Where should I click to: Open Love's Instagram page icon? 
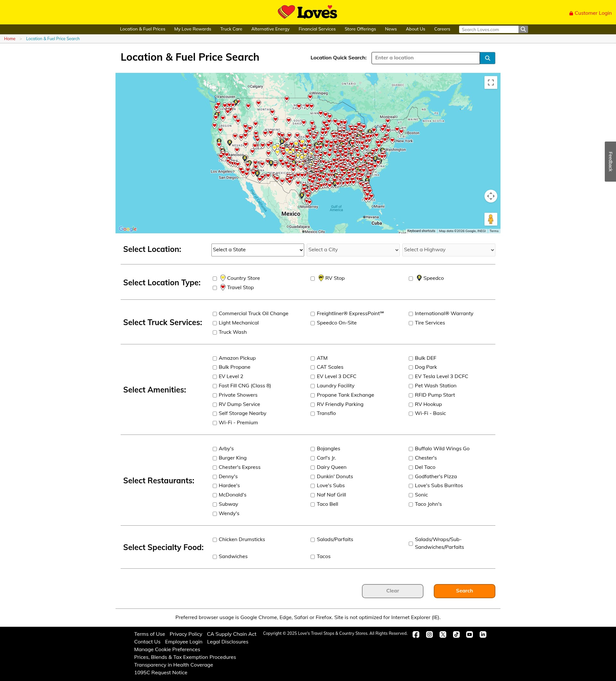coord(429,634)
